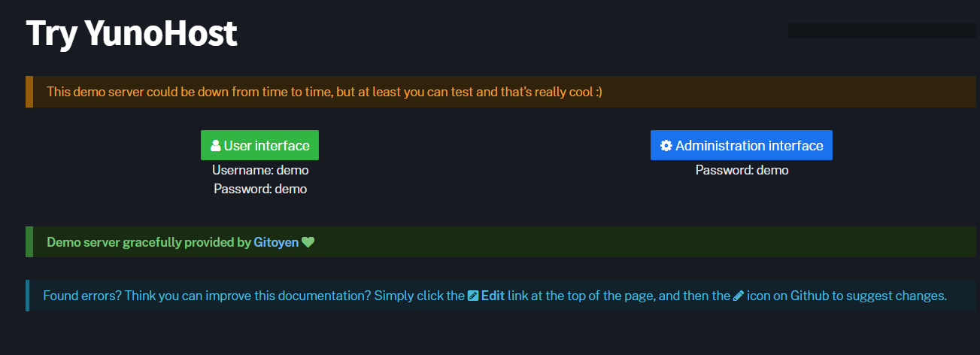This screenshot has width=980, height=355.
Task: Click the pencil icon before 'icon on Github'
Action: coord(739,296)
